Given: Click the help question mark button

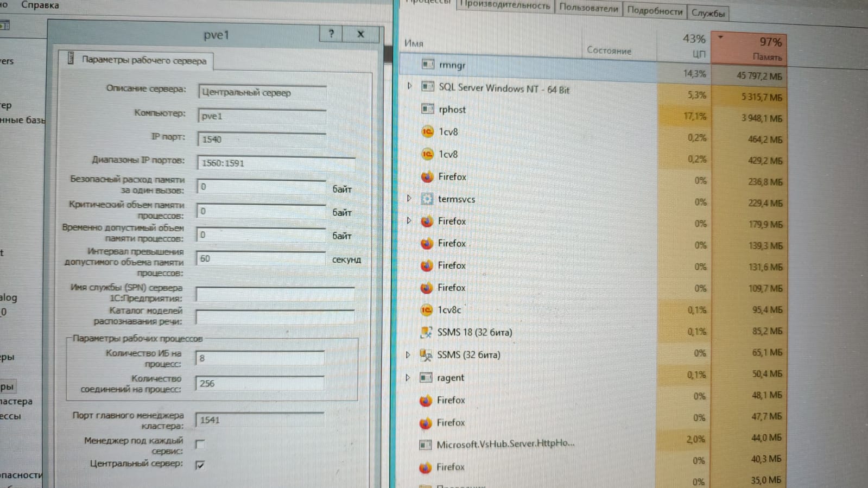Looking at the screenshot, I should (331, 34).
